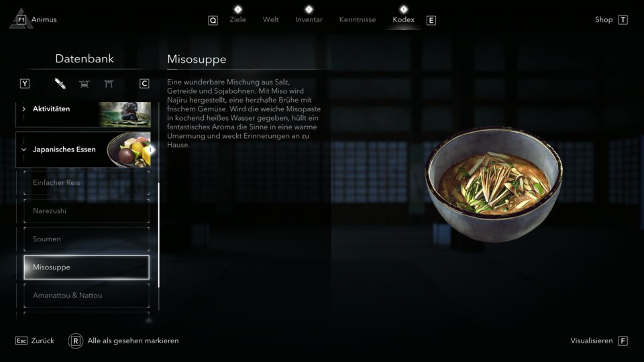Click the R key icon for marking seen

[x=76, y=341]
